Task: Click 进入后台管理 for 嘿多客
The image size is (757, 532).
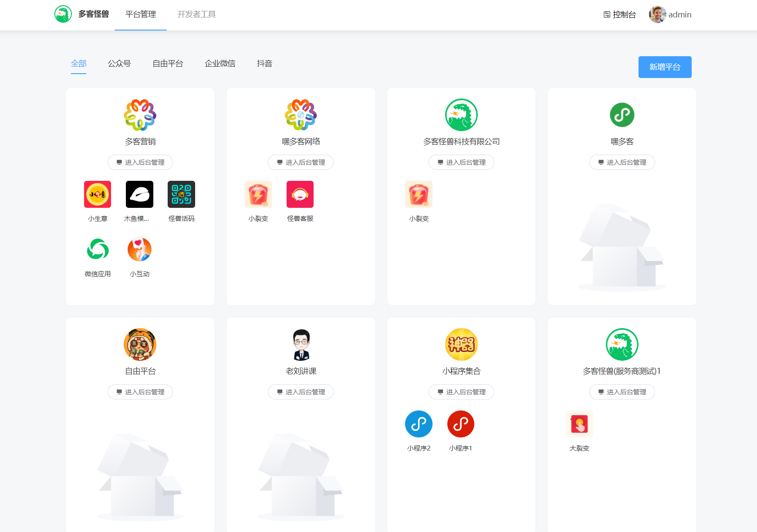Action: pyautogui.click(x=622, y=162)
